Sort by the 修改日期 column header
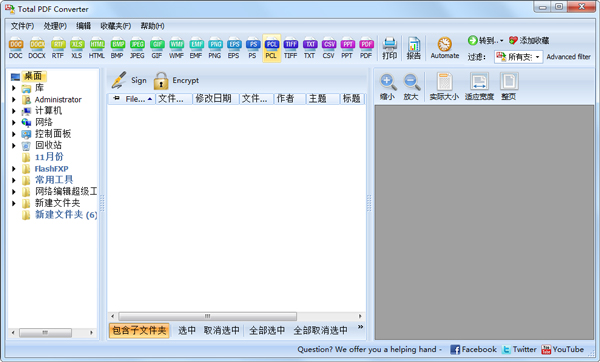Screen dimensions: 600x362 tap(215, 99)
